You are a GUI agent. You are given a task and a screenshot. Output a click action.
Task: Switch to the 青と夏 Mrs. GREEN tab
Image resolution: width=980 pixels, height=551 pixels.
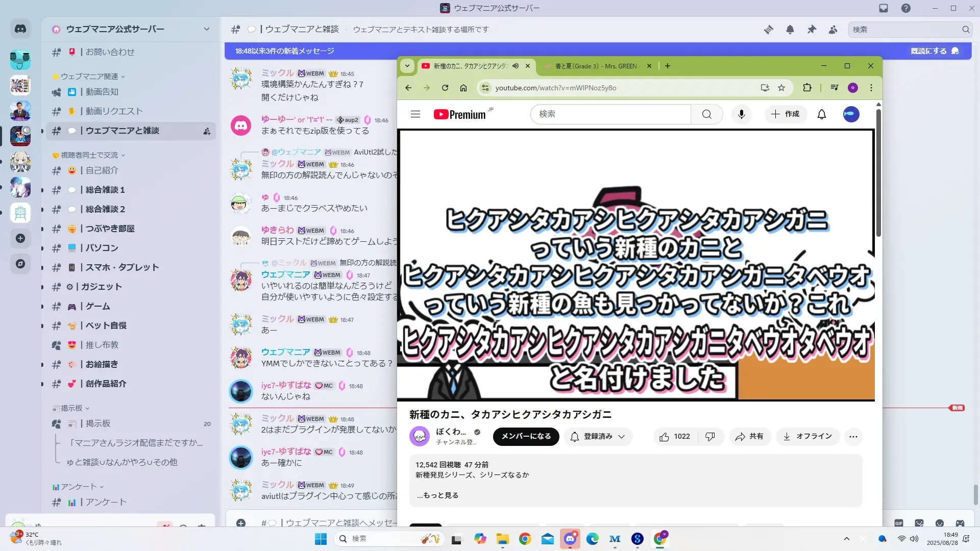tap(595, 66)
